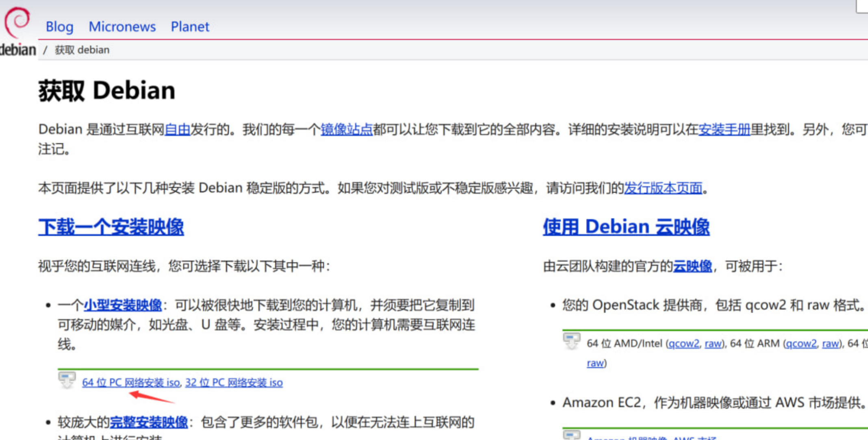Download the 64 位 PC 网络安装 iso

pyautogui.click(x=131, y=382)
